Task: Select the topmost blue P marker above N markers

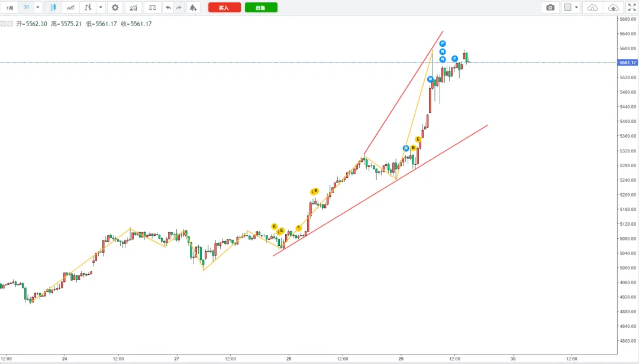Action: click(x=443, y=44)
